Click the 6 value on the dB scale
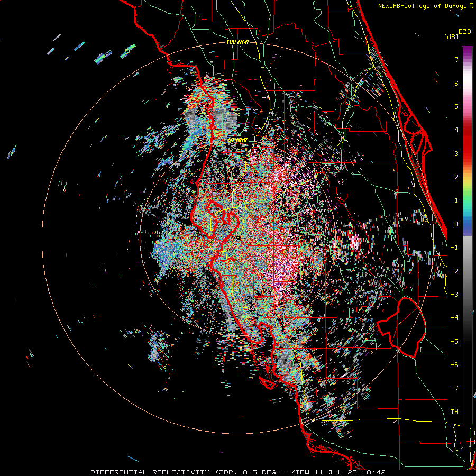This screenshot has height=476, width=476. coord(456,83)
